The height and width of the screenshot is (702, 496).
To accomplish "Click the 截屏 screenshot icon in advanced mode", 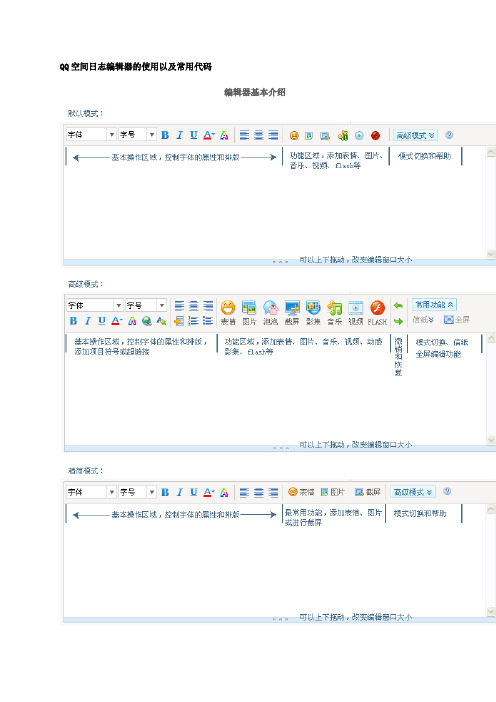I will pos(292,312).
